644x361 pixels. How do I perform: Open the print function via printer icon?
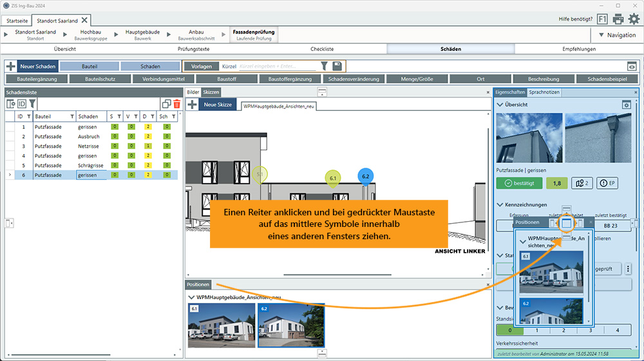[618, 19]
